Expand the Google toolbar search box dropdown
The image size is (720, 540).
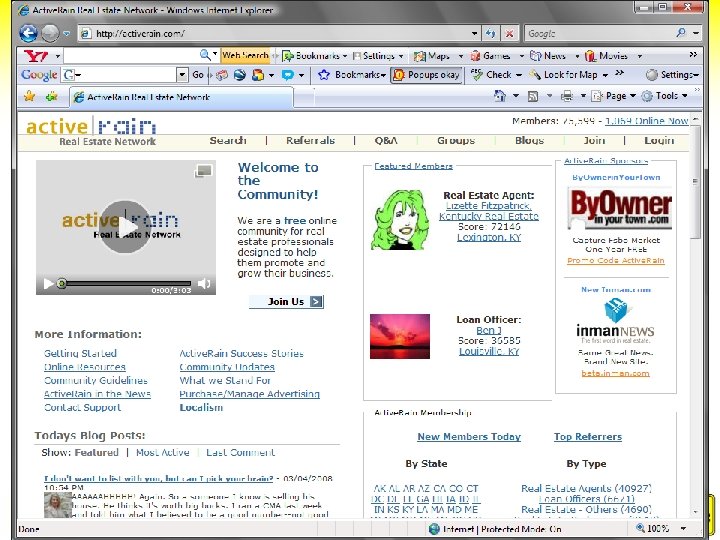[182, 75]
